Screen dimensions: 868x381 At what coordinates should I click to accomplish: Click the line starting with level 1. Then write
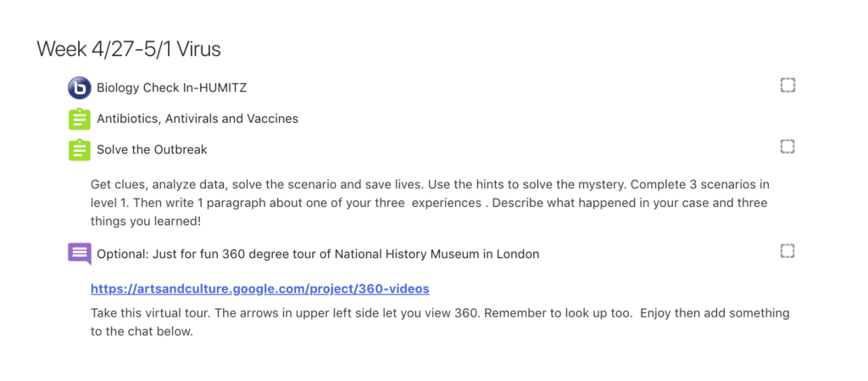tap(429, 203)
